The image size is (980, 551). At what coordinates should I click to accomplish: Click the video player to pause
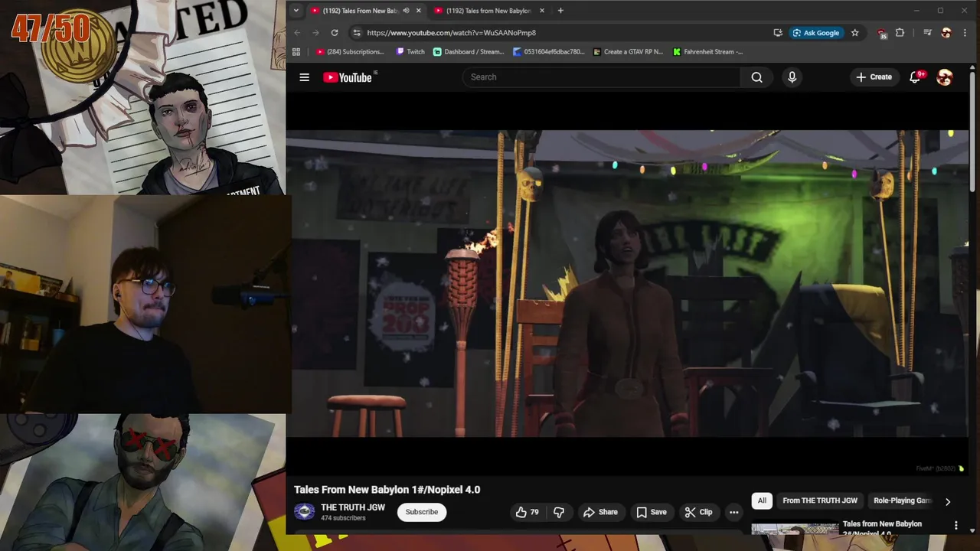628,283
